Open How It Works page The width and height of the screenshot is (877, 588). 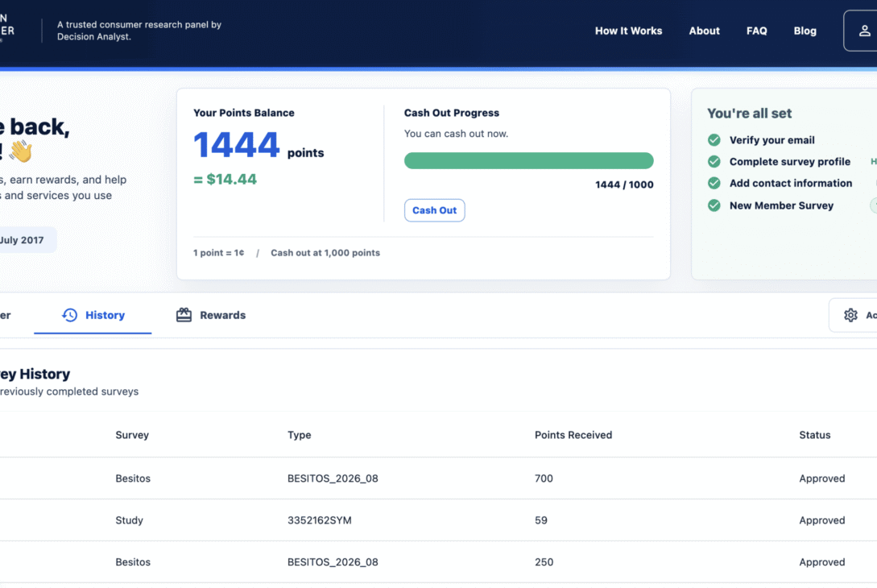(629, 31)
